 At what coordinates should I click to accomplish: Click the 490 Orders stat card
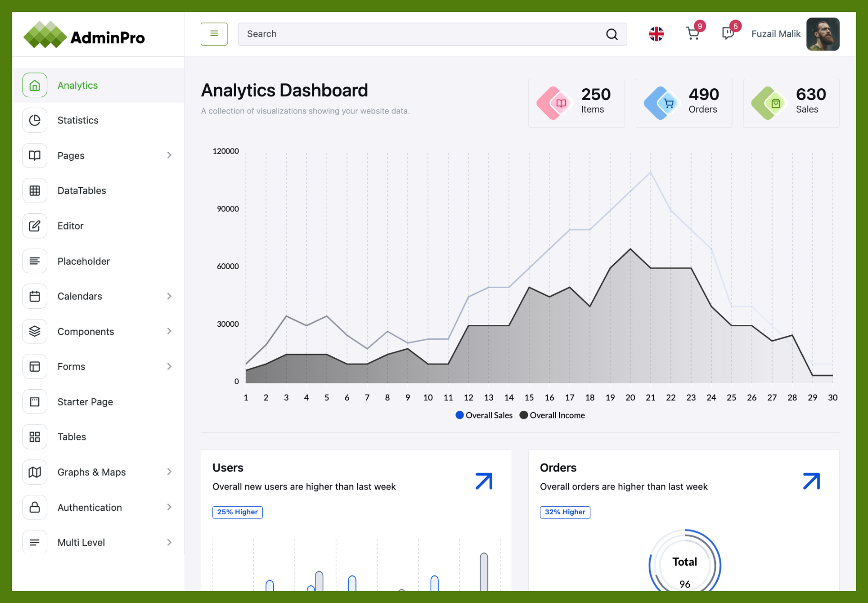683,103
